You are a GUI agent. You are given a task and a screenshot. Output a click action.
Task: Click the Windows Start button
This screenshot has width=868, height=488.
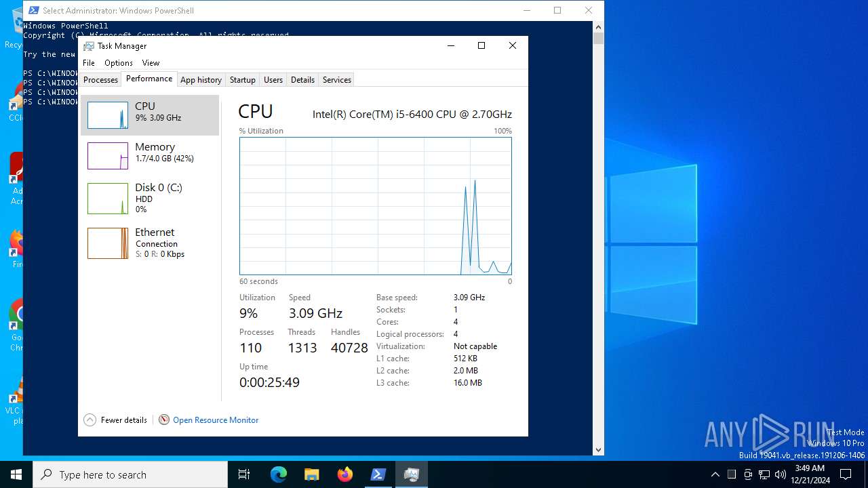16,474
